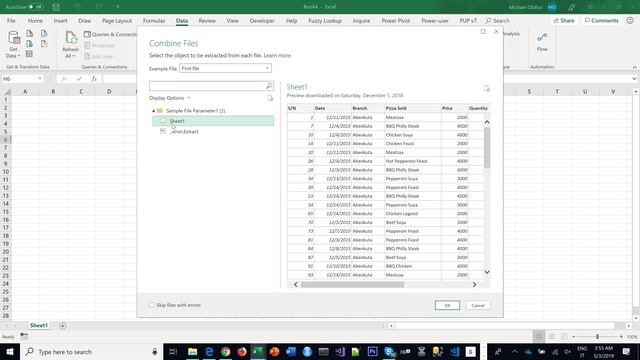
Task: Follow the Learn more link
Action: (x=277, y=56)
